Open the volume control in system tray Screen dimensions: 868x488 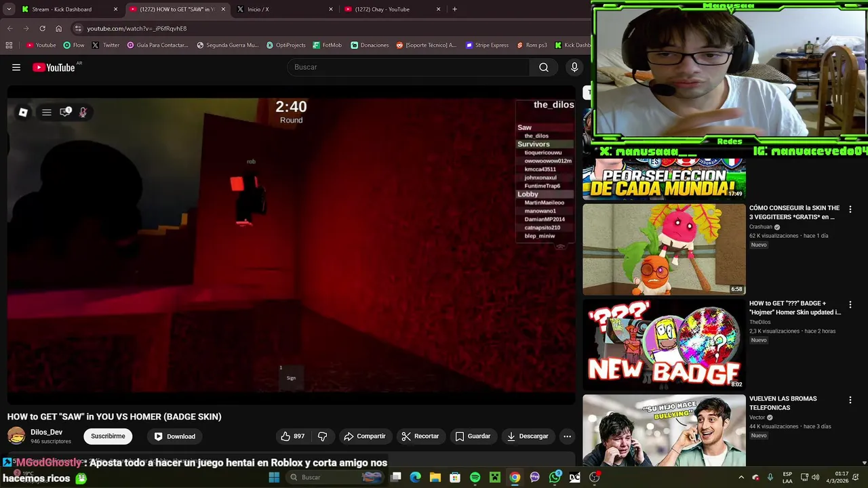[816, 477]
